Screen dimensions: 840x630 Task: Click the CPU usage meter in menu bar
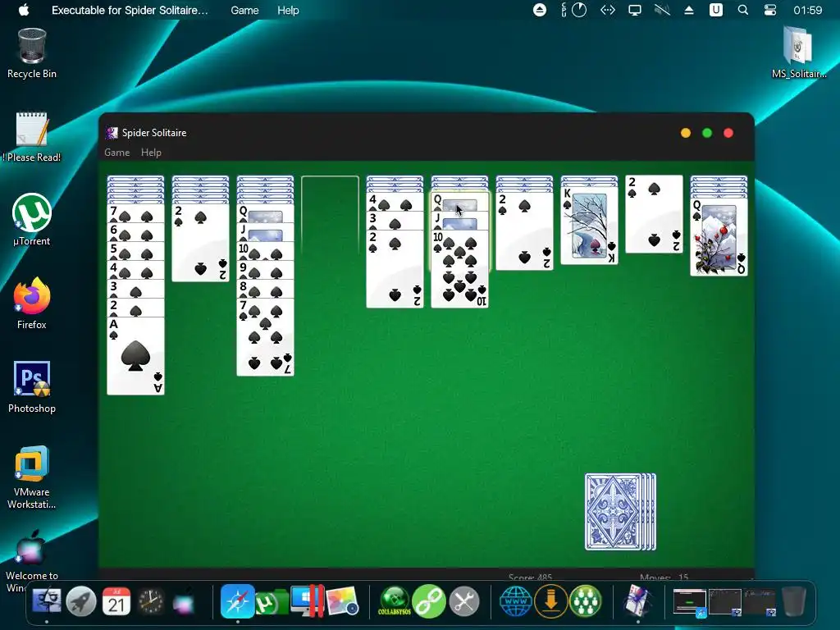point(573,10)
